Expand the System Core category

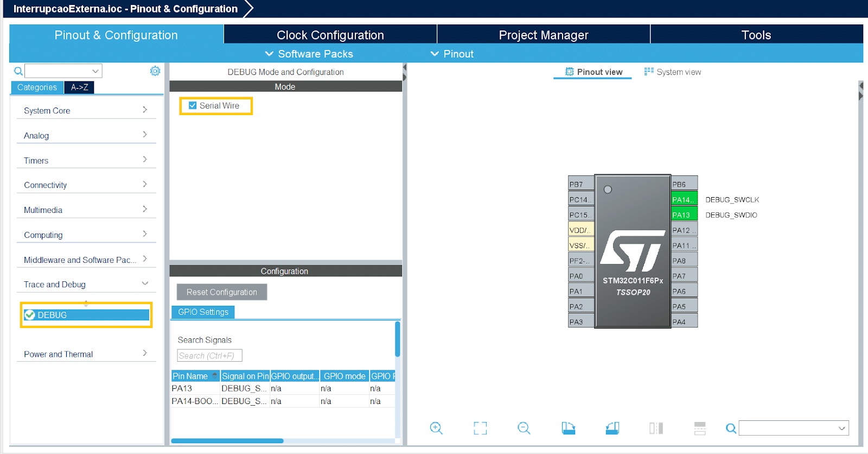point(86,110)
